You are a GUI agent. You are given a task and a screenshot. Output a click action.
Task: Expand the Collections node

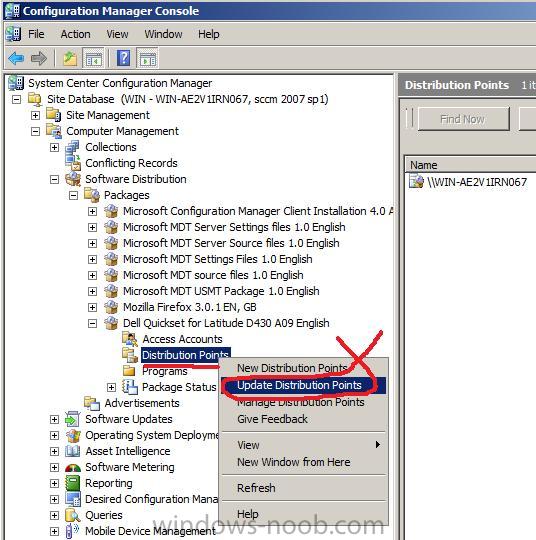[54, 147]
